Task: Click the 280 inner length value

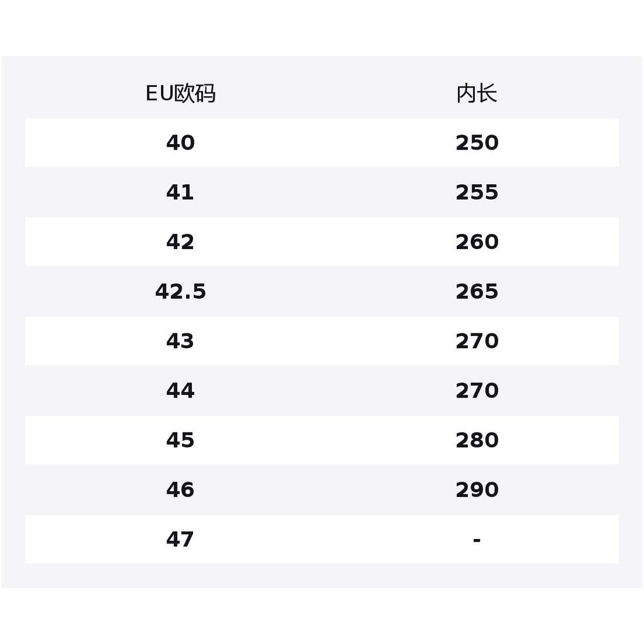Action: (x=477, y=440)
